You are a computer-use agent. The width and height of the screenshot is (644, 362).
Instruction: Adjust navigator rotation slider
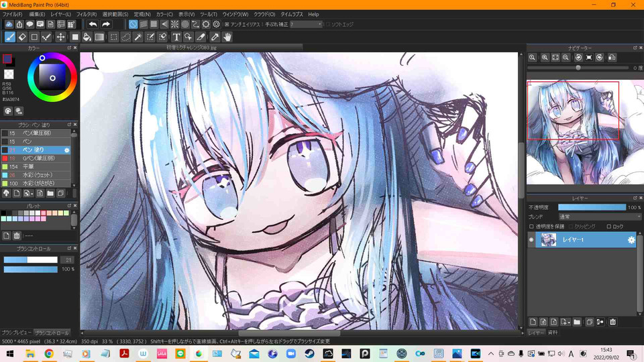click(x=578, y=68)
